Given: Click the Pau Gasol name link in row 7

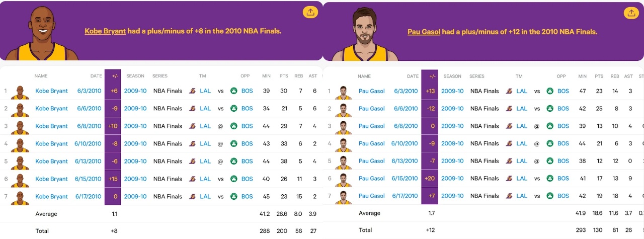Looking at the screenshot, I should tap(371, 196).
